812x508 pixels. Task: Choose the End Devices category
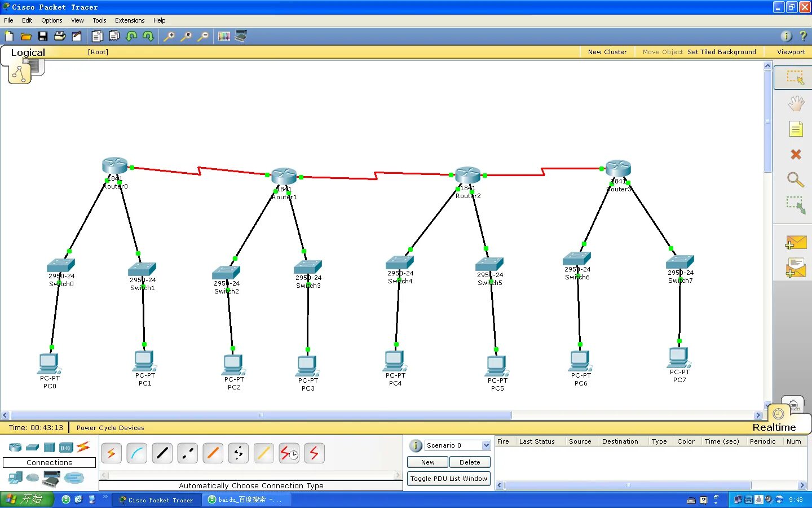[15, 478]
